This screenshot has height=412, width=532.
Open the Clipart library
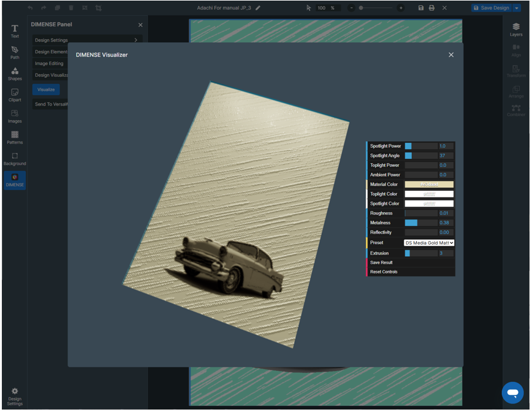pos(15,95)
